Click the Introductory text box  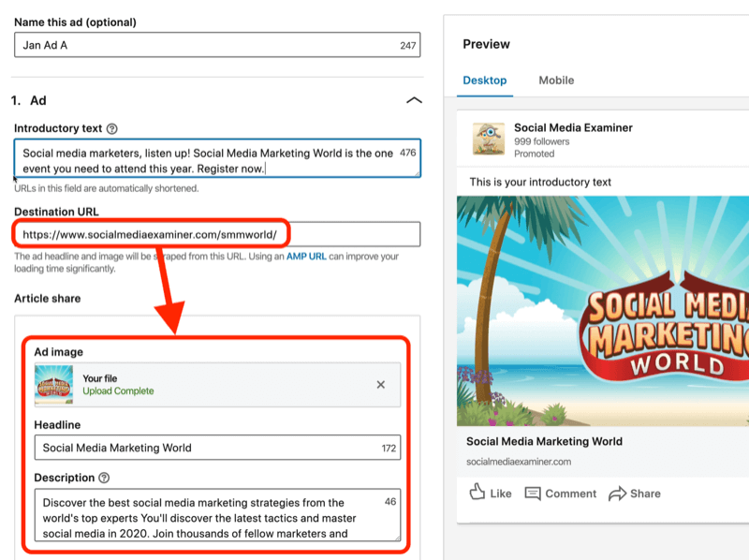pos(217,158)
